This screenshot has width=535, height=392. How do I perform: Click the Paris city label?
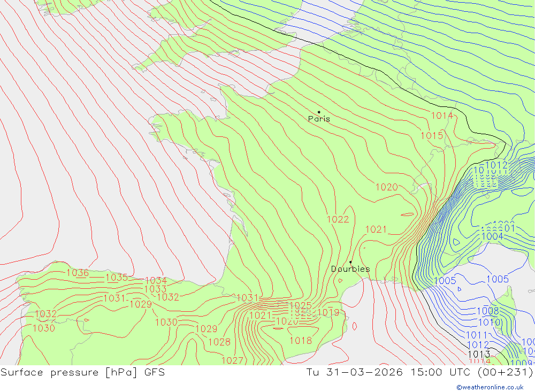coord(319,119)
